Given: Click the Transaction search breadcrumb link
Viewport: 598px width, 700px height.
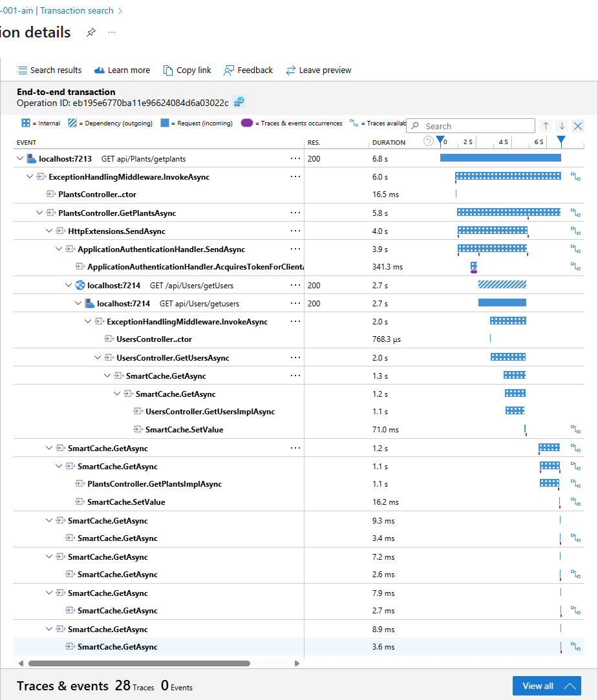Looking at the screenshot, I should pos(76,10).
